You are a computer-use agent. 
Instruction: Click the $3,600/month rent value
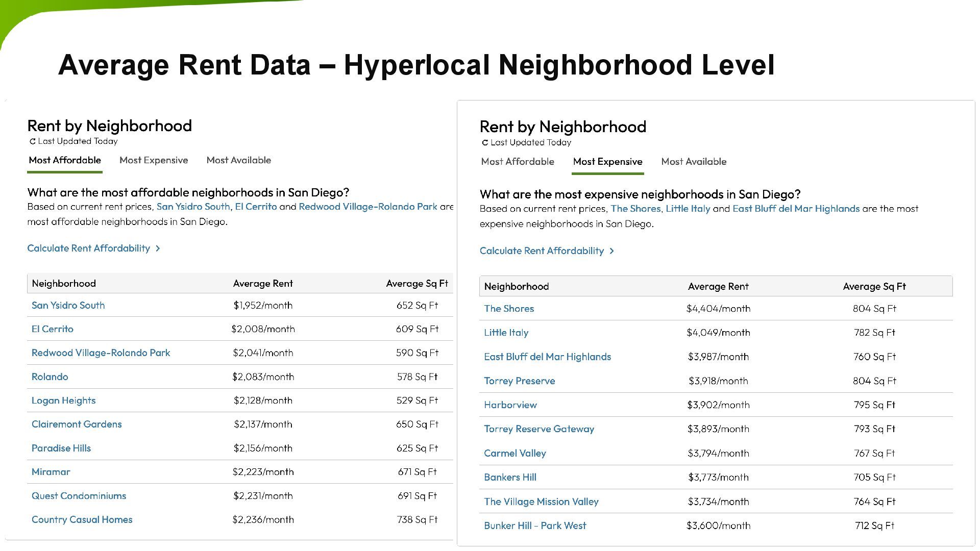pyautogui.click(x=718, y=525)
